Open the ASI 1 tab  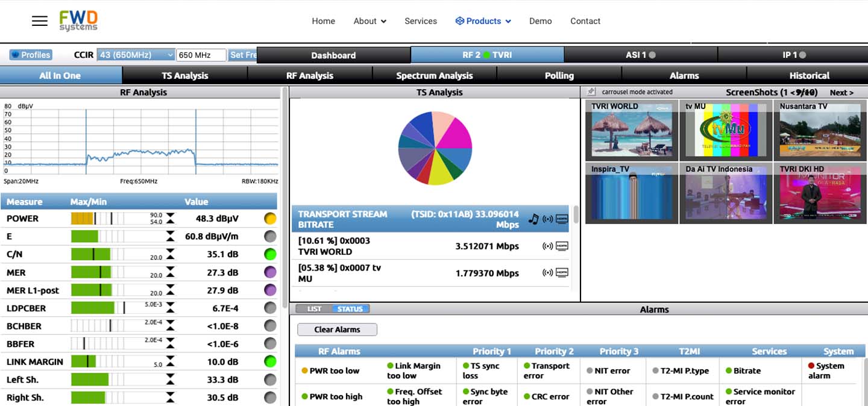coord(640,55)
